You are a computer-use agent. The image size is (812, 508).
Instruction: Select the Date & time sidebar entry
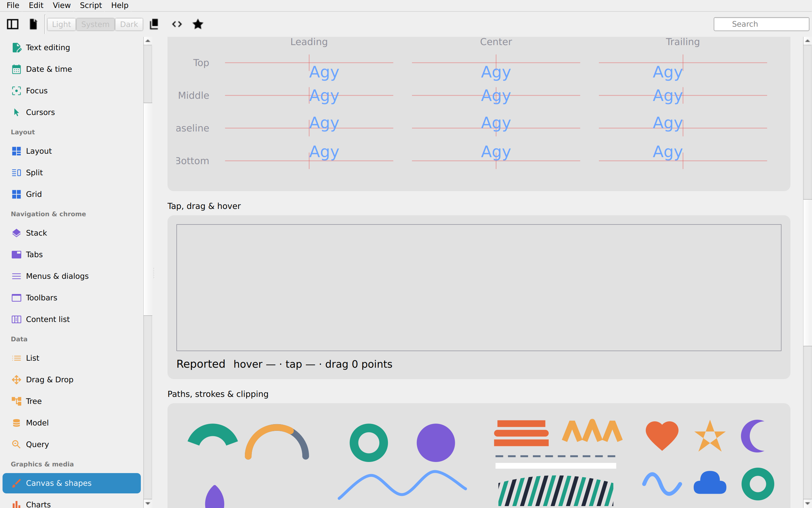[x=71, y=69]
